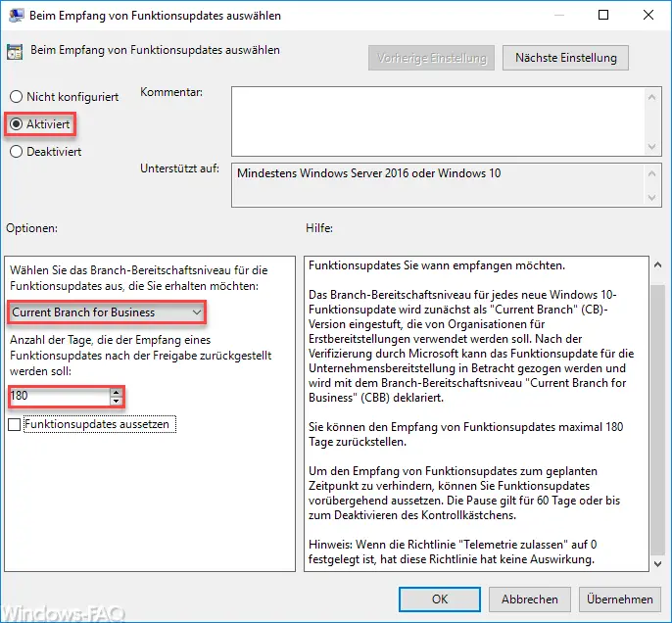
Task: Click the Hilfe panel scrollbar thumb
Action: click(x=657, y=420)
